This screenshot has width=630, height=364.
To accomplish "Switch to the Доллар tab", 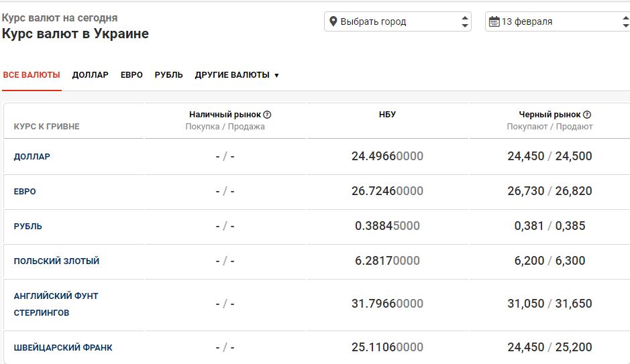I will 90,75.
